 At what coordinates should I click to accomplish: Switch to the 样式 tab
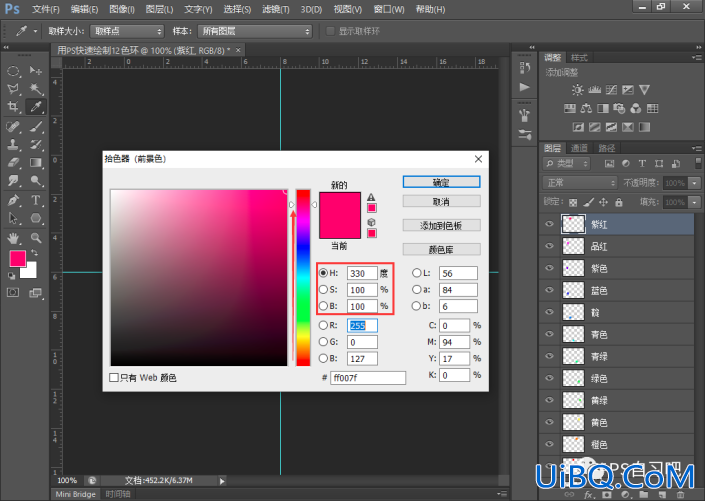click(x=579, y=58)
